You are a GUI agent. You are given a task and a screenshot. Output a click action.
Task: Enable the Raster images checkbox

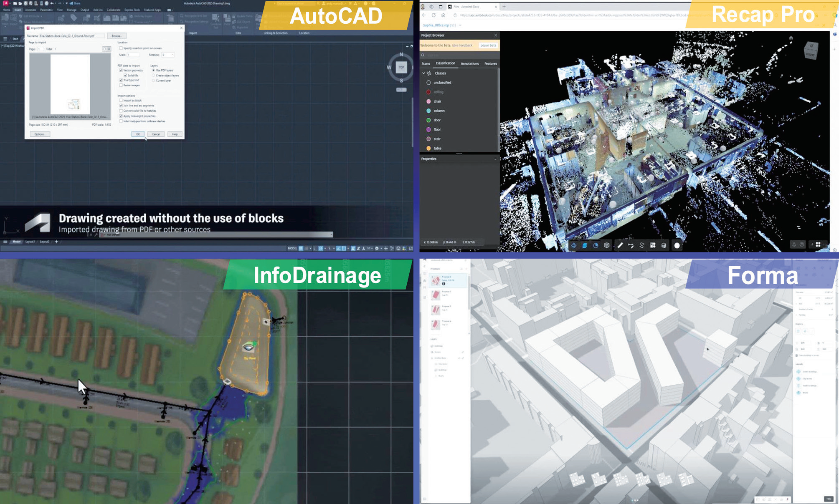(121, 85)
